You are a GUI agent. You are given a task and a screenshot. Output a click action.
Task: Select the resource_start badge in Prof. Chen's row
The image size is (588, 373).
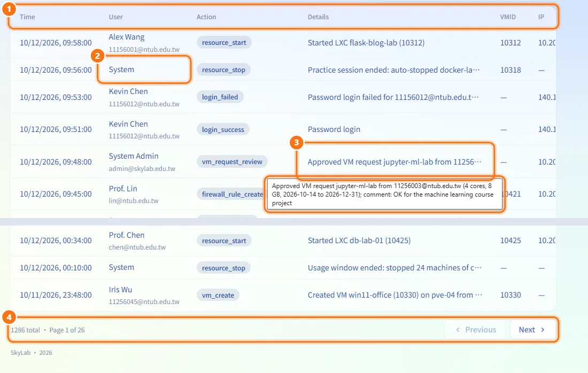coord(224,240)
